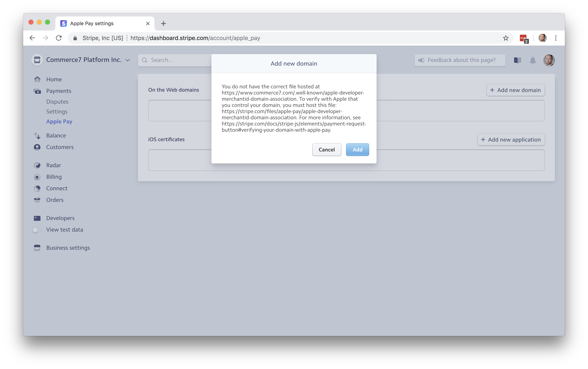This screenshot has height=369, width=588.
Task: Click Feedback about this page
Action: pos(460,60)
